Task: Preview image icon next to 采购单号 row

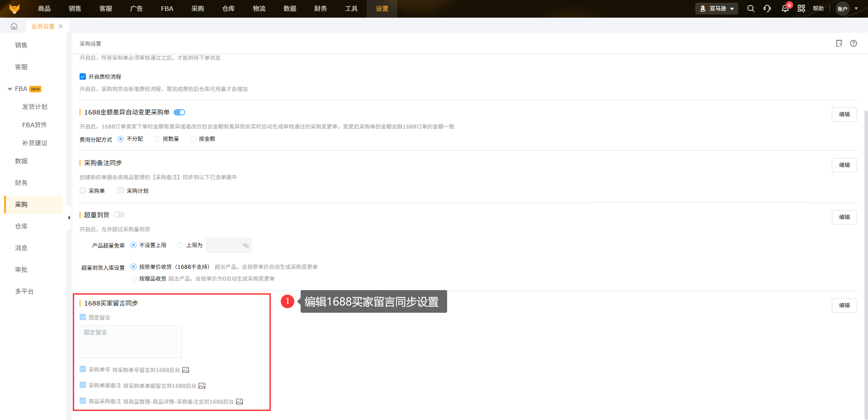Action: [185, 370]
